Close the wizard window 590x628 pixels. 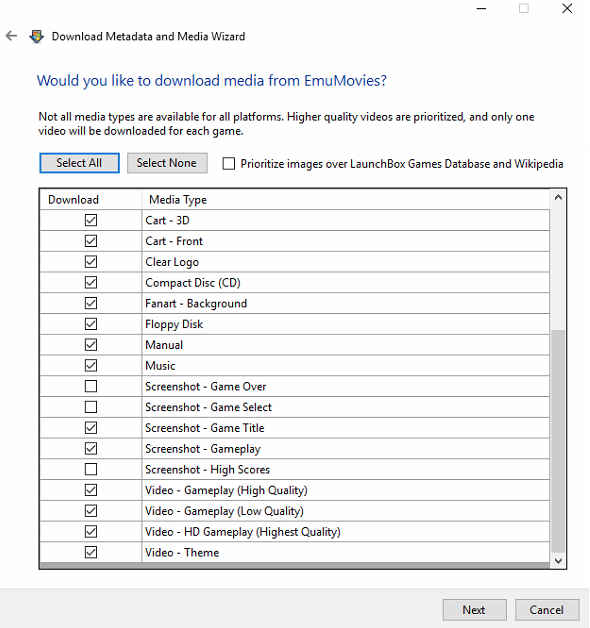click(567, 8)
